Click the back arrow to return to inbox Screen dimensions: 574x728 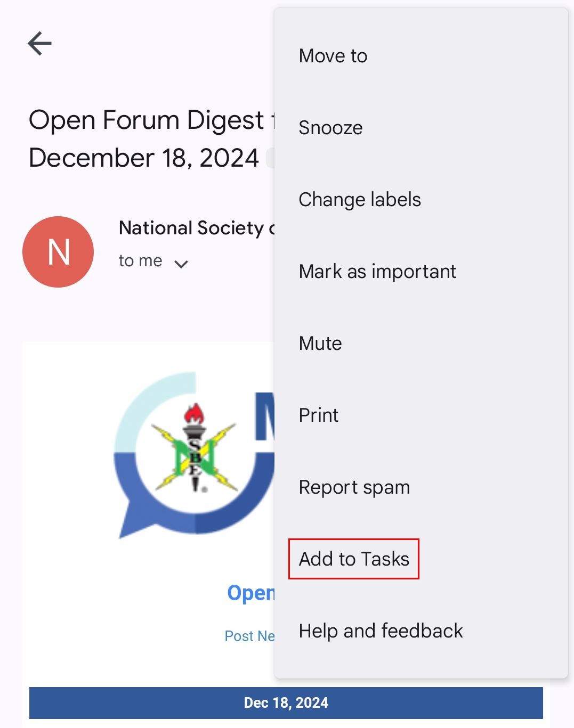[38, 43]
